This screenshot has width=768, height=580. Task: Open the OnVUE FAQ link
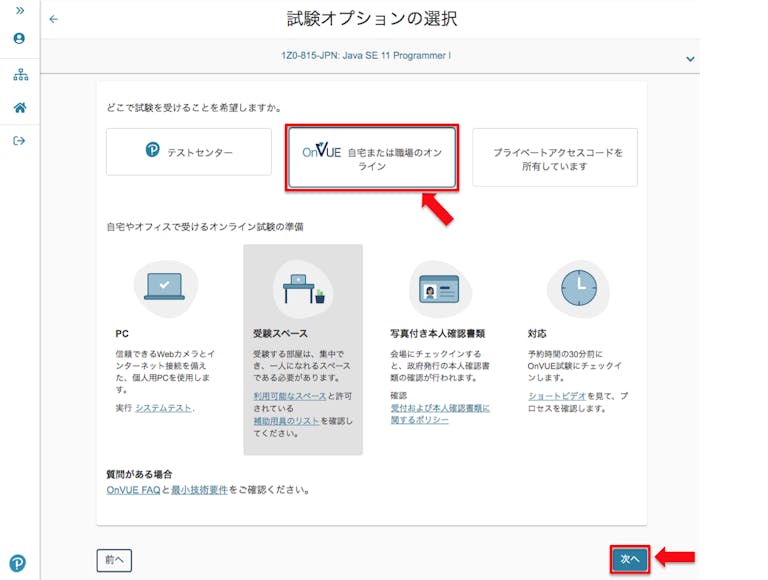tap(133, 490)
